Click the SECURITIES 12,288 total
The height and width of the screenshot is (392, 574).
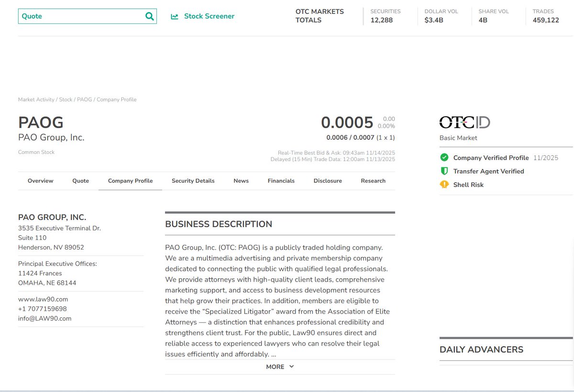(386, 16)
